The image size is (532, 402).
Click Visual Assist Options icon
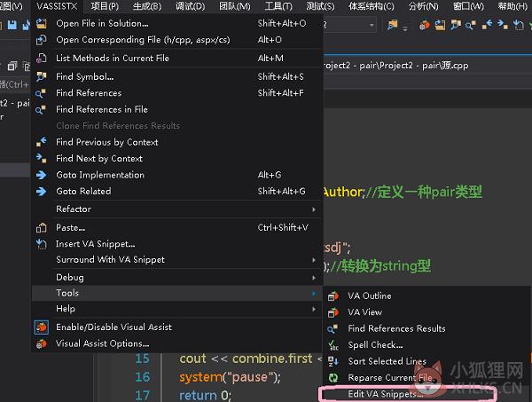point(42,343)
